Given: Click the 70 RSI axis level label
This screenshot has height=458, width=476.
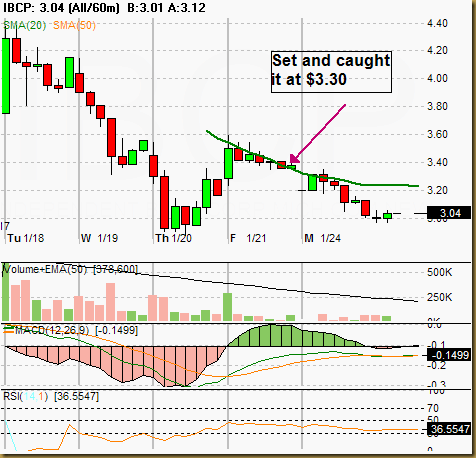Looking at the screenshot, I should click(433, 408).
